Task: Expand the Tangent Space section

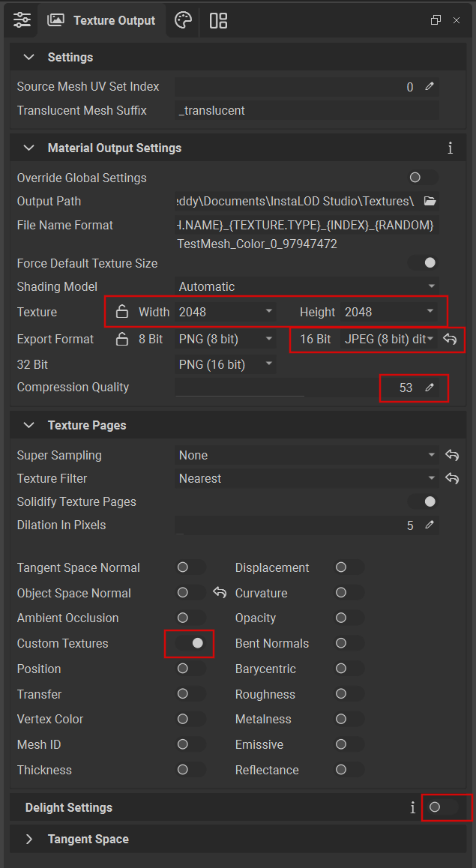Action: point(30,839)
